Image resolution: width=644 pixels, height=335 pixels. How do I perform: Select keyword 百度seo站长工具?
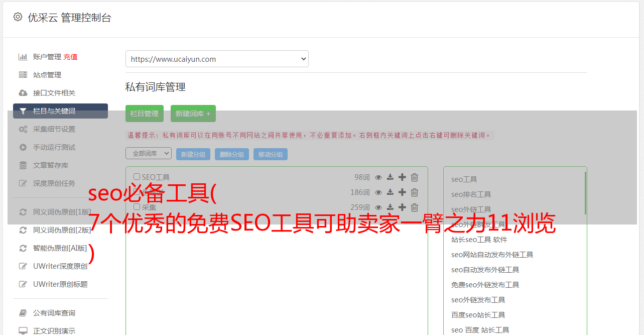pos(478,315)
